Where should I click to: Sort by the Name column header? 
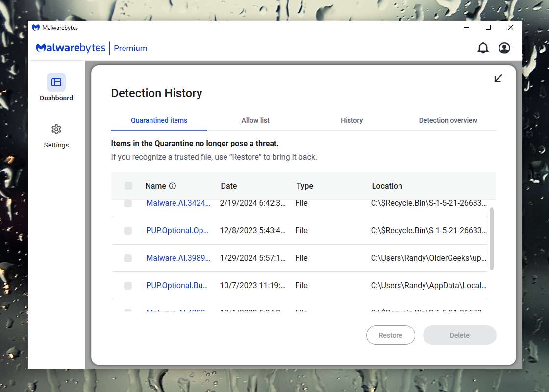[x=156, y=186]
